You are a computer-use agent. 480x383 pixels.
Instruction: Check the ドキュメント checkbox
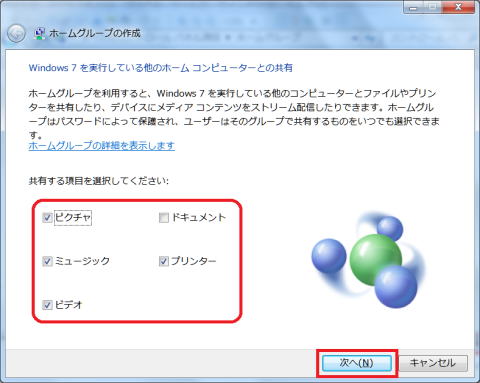pyautogui.click(x=164, y=218)
